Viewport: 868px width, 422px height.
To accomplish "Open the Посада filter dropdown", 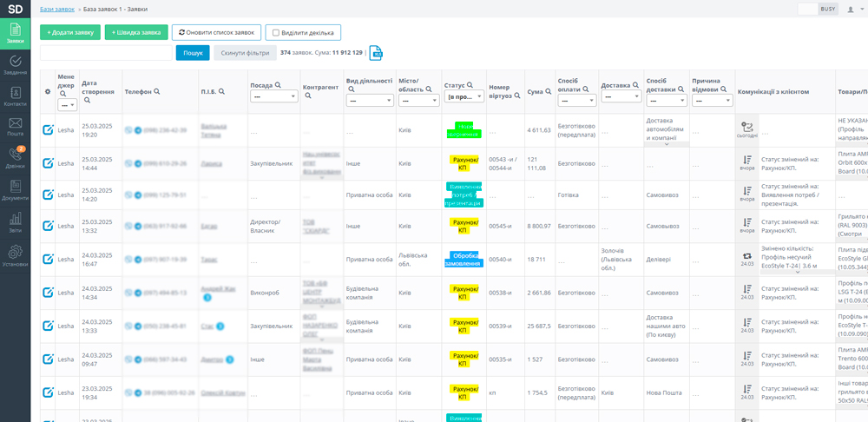I will point(273,96).
